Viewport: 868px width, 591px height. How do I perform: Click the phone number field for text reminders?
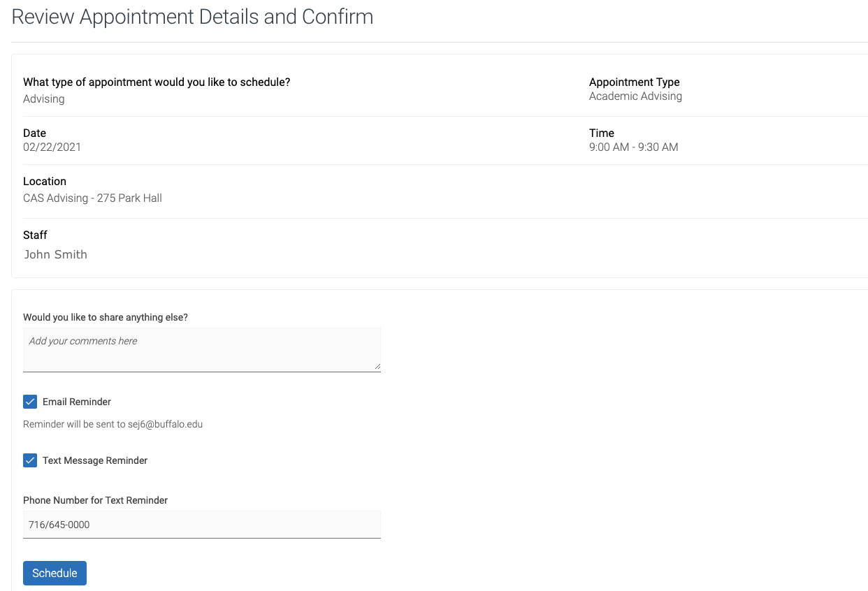[x=201, y=524]
